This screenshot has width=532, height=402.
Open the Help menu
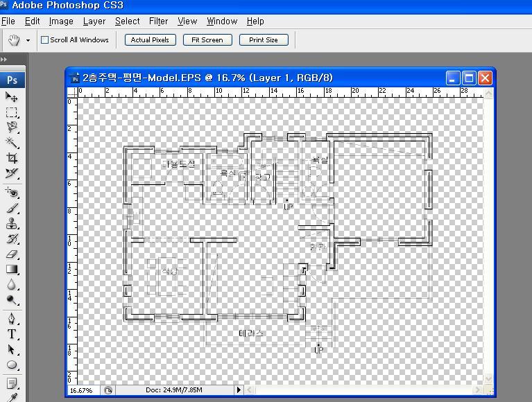pyautogui.click(x=255, y=21)
